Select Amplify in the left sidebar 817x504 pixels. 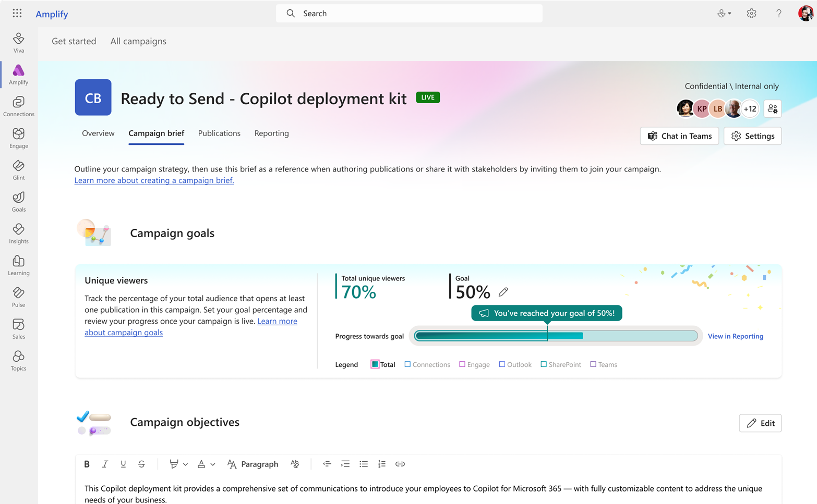(x=19, y=75)
